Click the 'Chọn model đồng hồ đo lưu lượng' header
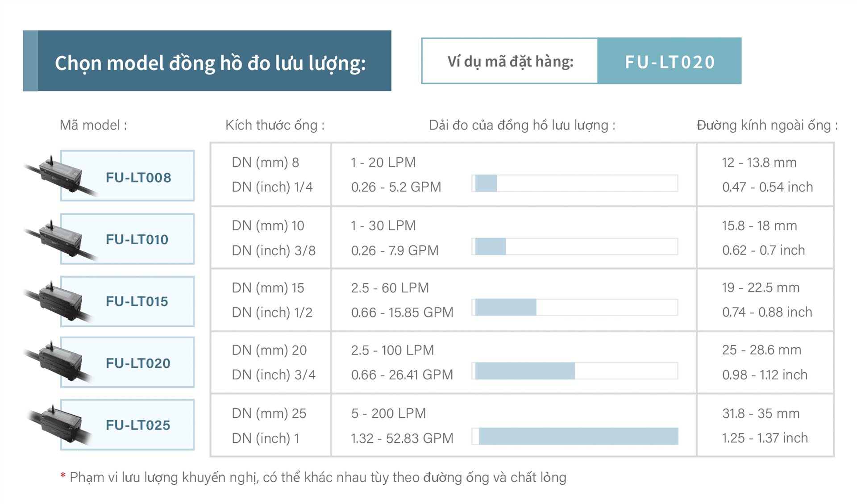This screenshot has height=504, width=857. pyautogui.click(x=210, y=62)
